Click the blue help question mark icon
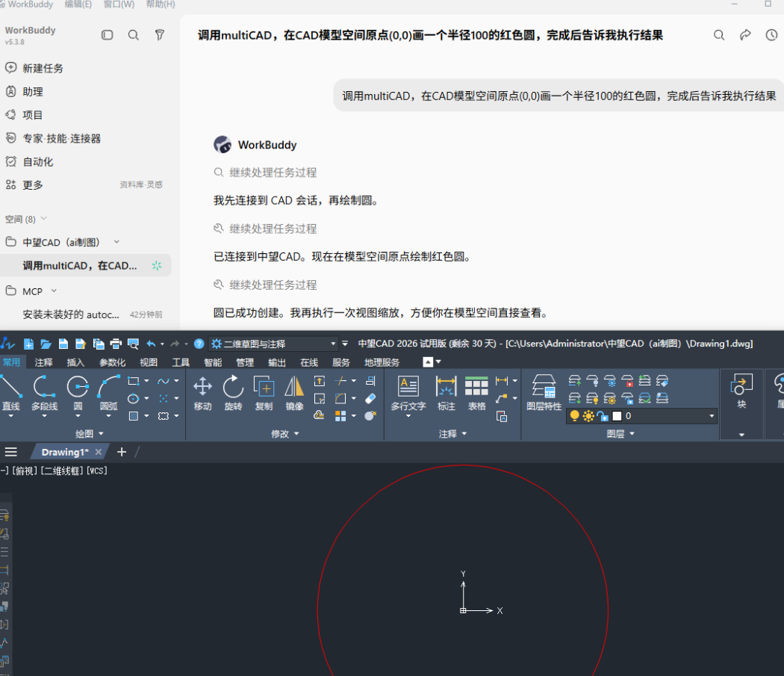The width and height of the screenshot is (784, 676). pos(199,344)
